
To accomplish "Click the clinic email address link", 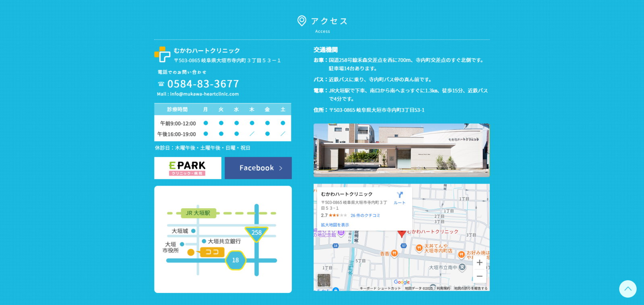I will pos(204,94).
